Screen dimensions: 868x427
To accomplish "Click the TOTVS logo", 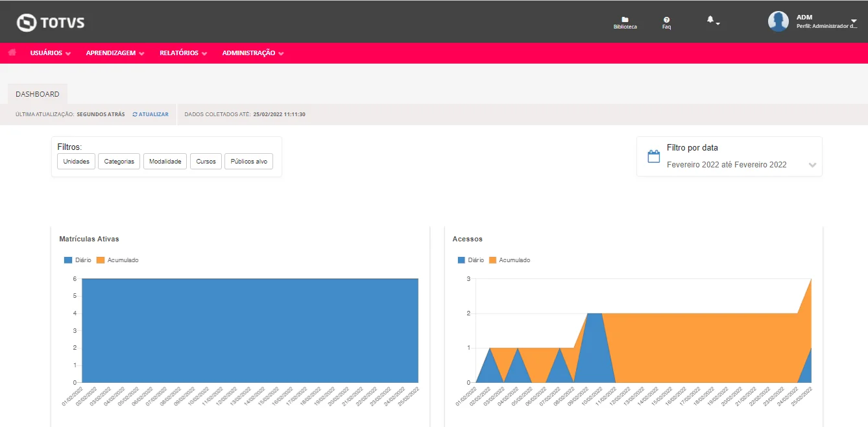I will pyautogui.click(x=51, y=23).
